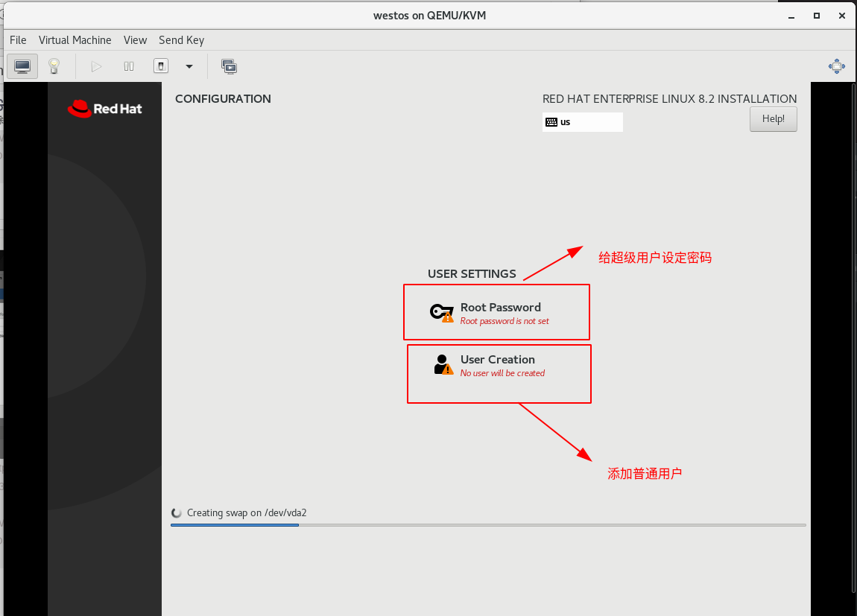This screenshot has height=616, width=857.
Task: Open the shutdown options dropdown arrow
Action: [x=189, y=66]
